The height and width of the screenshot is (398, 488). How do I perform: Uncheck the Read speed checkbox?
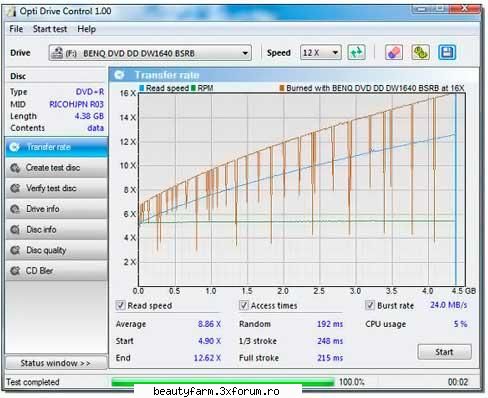(120, 305)
